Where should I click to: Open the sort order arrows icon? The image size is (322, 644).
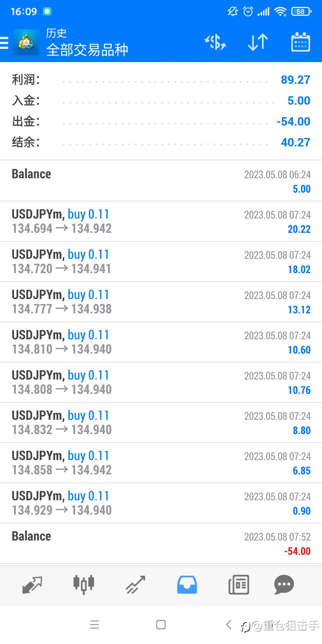[258, 42]
